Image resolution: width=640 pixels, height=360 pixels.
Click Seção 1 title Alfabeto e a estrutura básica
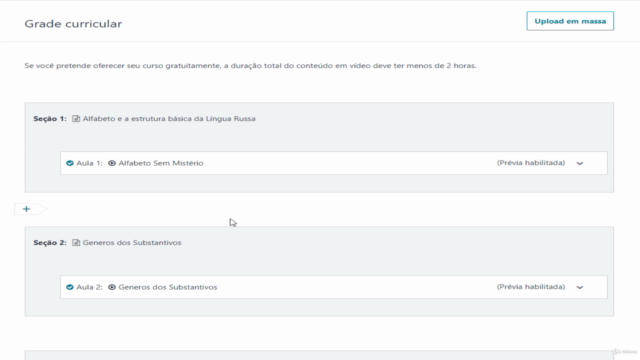pyautogui.click(x=169, y=119)
